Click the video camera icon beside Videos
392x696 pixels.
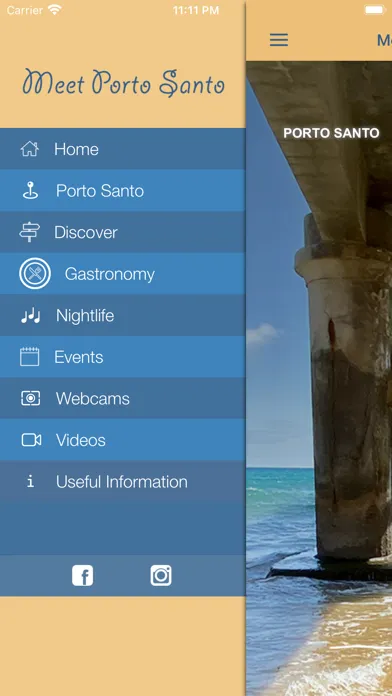click(31, 440)
